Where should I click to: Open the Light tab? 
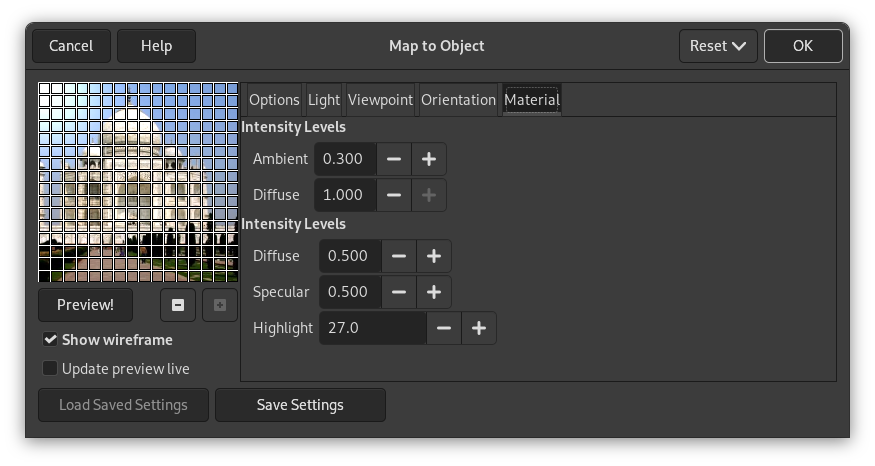(324, 100)
